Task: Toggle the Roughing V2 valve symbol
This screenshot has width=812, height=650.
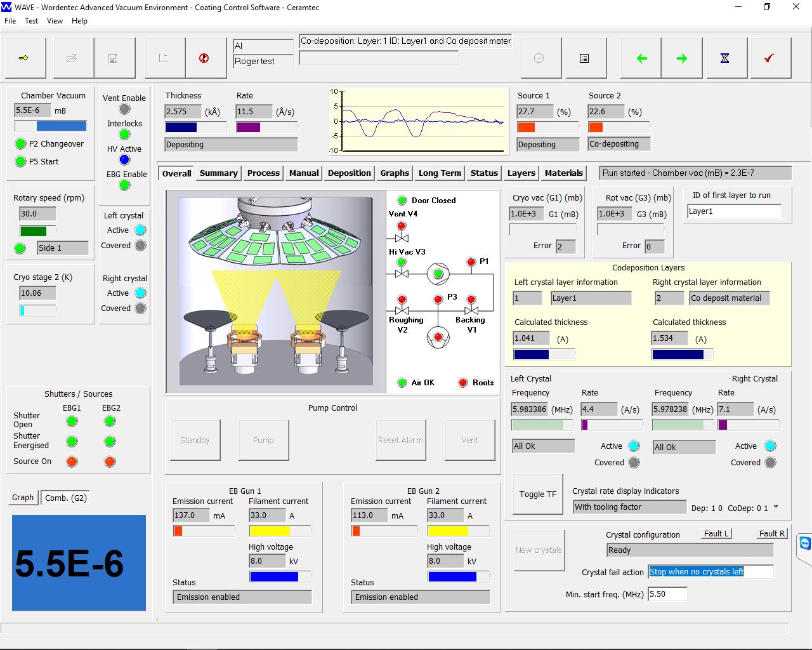Action: [402, 310]
